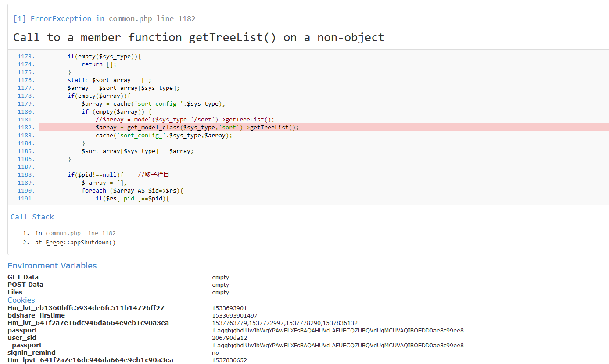Click the foreach statement on line 1190

(132, 191)
